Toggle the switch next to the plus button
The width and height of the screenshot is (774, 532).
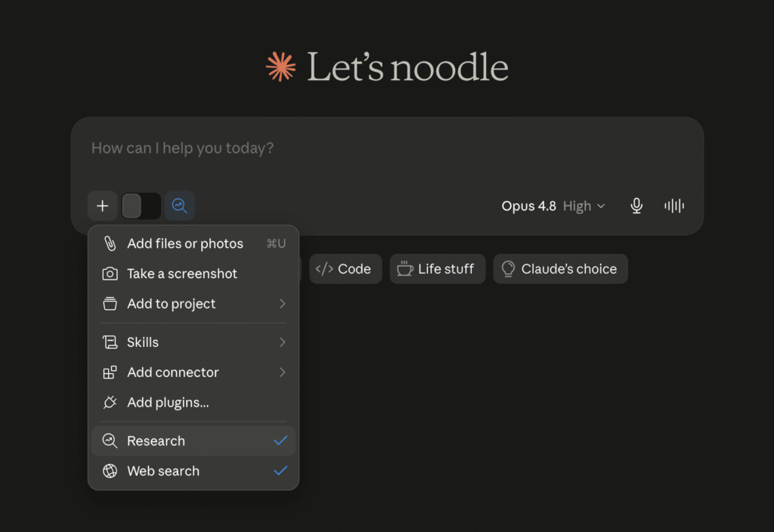click(x=141, y=206)
